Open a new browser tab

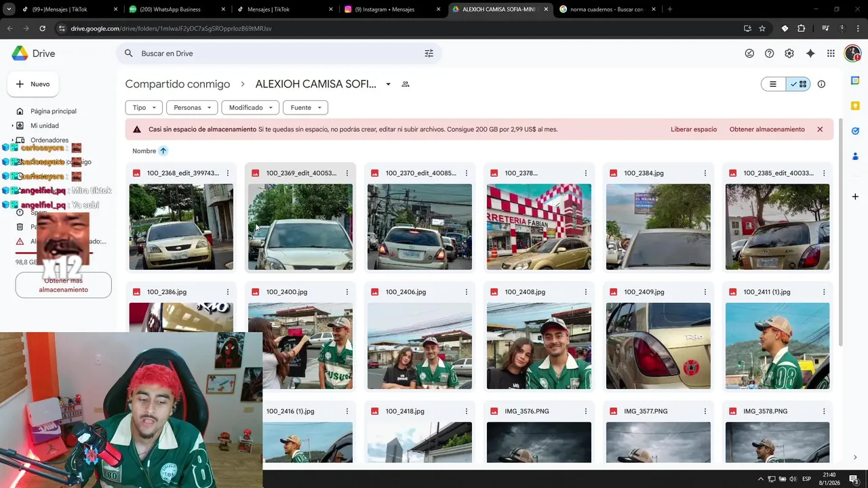pos(669,9)
